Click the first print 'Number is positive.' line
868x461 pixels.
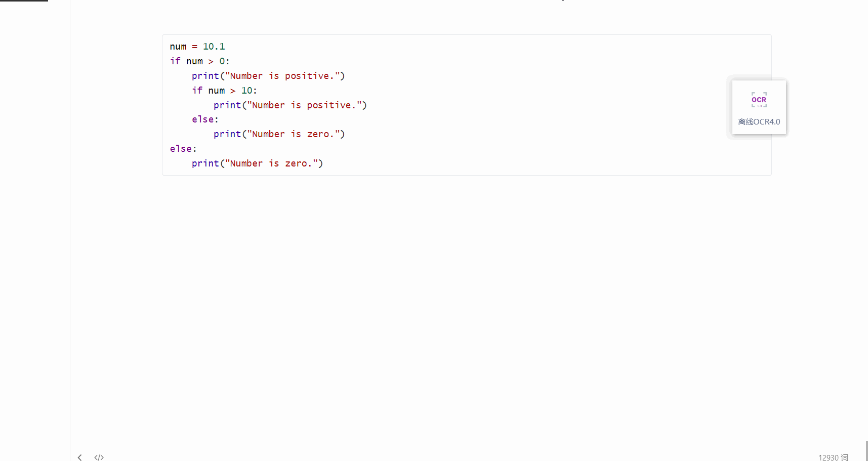(x=268, y=76)
